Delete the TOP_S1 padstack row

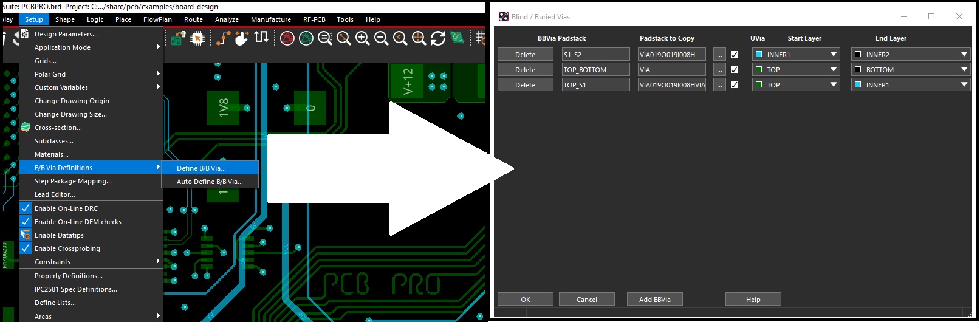(x=525, y=85)
